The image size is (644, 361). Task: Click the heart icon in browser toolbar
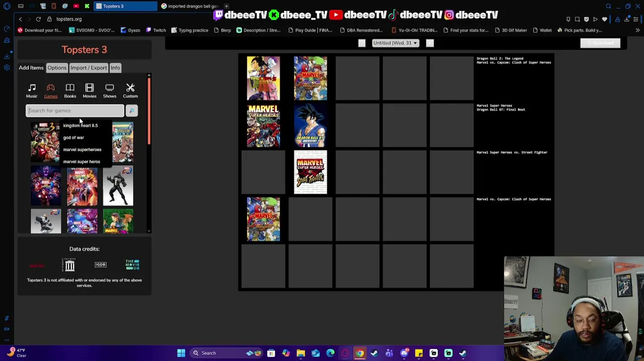tap(604, 19)
